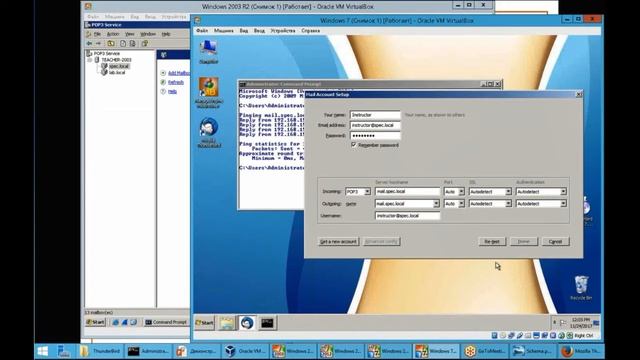This screenshot has height=360, width=640.
Task: Click Start button in Windows 7 VM
Action: click(204, 323)
